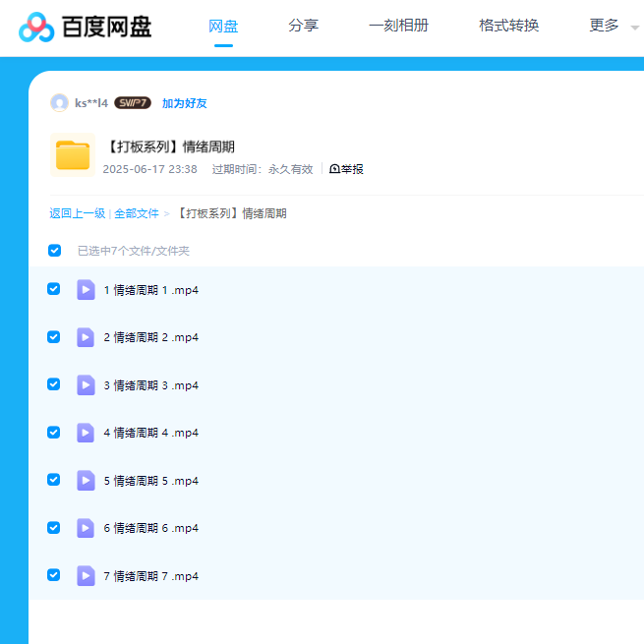
Task: Click the yellow folder icon for 情绪周期
Action: pos(72,155)
